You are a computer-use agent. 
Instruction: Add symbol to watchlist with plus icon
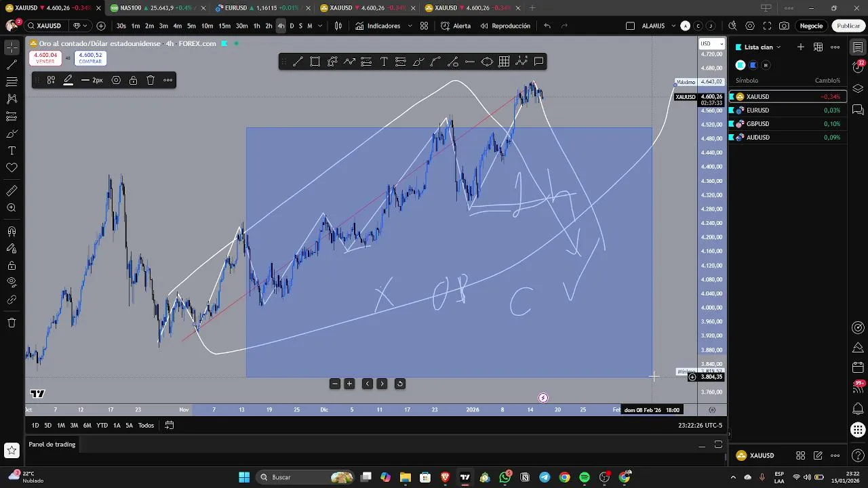pyautogui.click(x=800, y=47)
